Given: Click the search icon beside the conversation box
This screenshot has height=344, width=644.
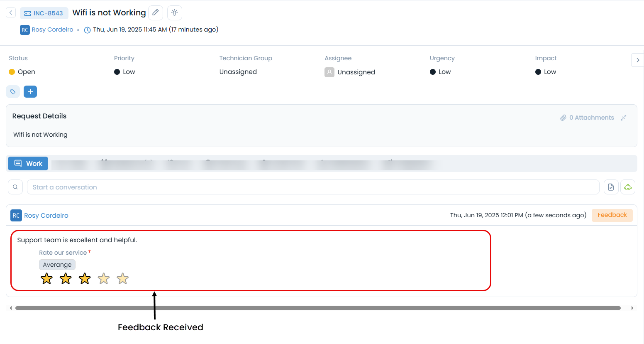Looking at the screenshot, I should pyautogui.click(x=15, y=187).
